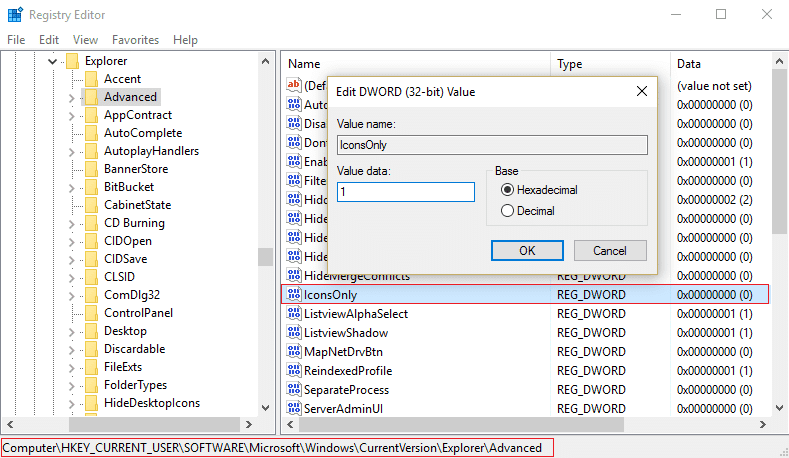Expand the CD Burning key
Screen dimensions: 789x458
(72, 223)
